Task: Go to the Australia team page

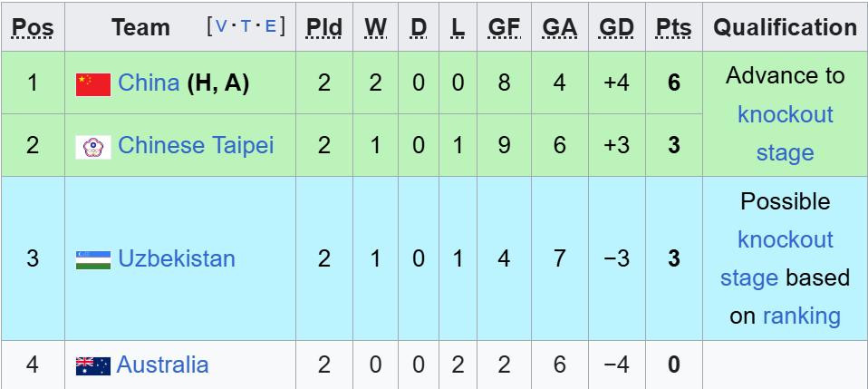Action: 163,365
